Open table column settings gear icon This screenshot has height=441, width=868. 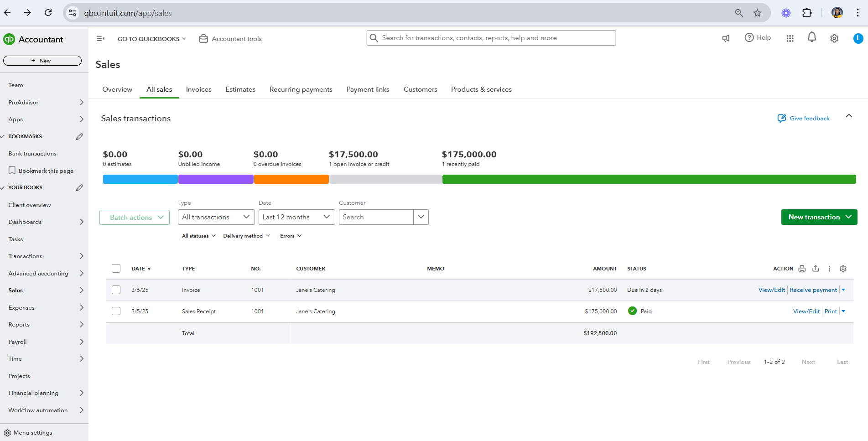tap(843, 269)
